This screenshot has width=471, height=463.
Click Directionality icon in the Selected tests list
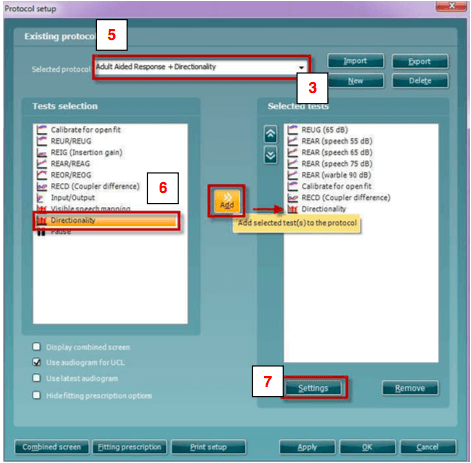(293, 209)
